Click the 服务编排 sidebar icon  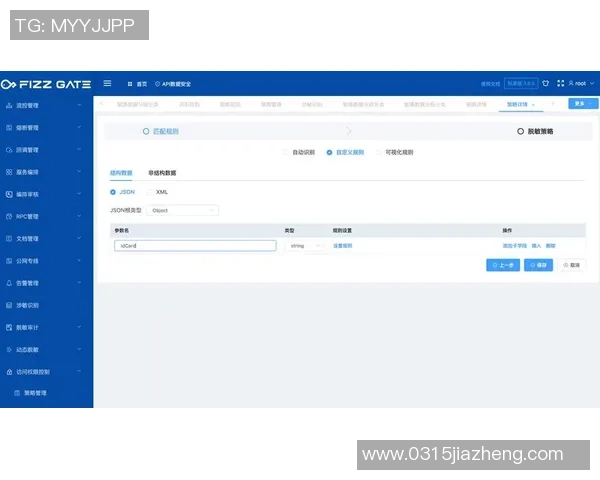(9, 172)
